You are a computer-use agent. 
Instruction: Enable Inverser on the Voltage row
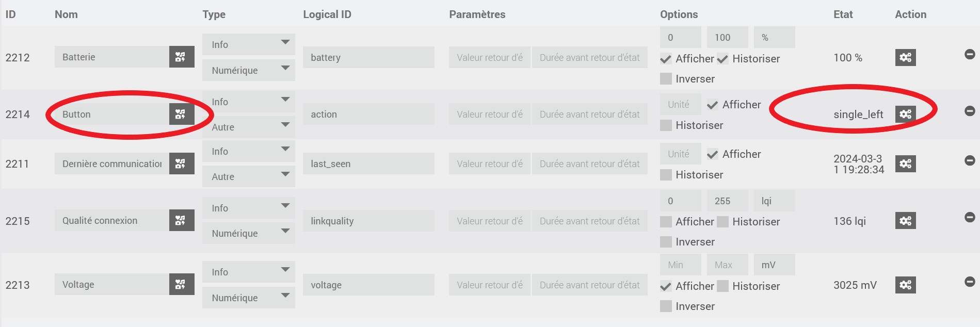[666, 306]
